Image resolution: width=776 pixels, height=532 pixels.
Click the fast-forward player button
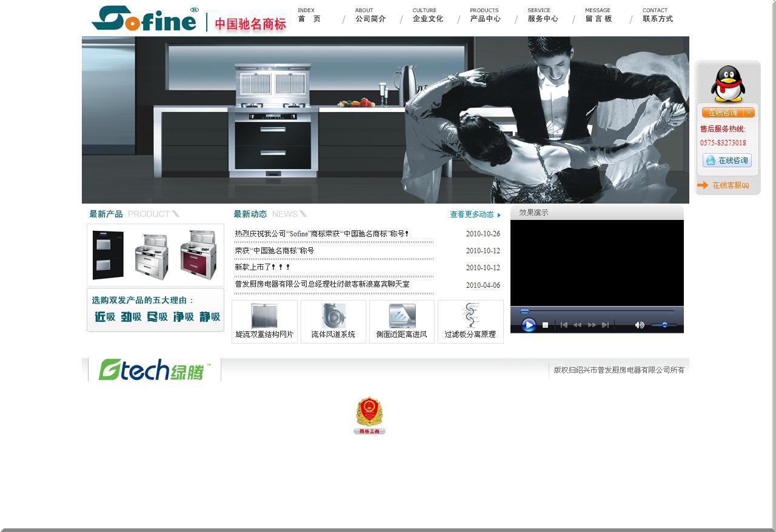pyautogui.click(x=592, y=325)
